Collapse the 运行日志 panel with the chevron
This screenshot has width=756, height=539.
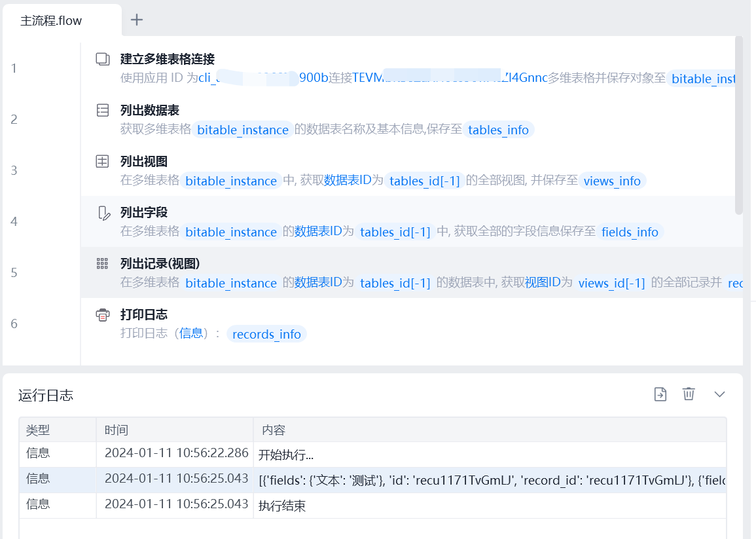pyautogui.click(x=720, y=394)
